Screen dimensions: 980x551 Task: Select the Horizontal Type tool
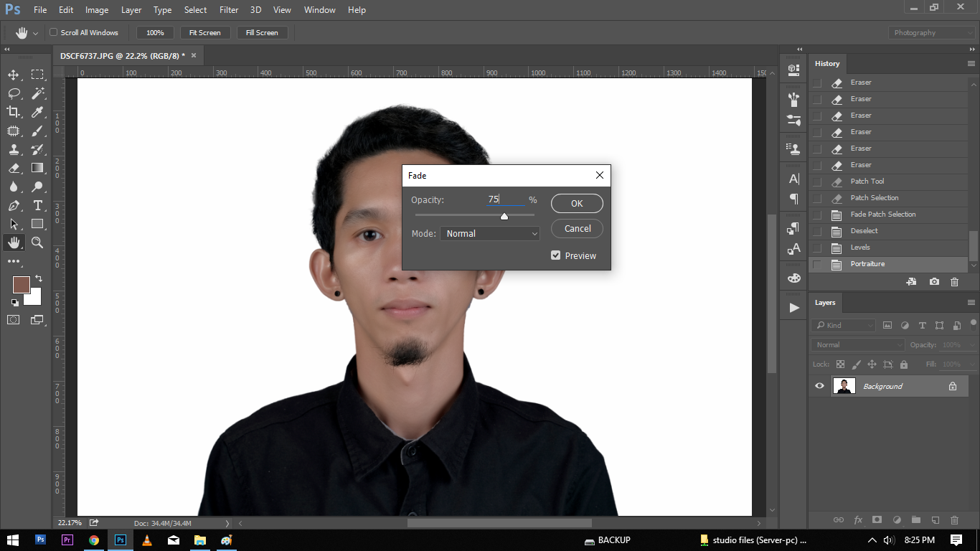37,205
